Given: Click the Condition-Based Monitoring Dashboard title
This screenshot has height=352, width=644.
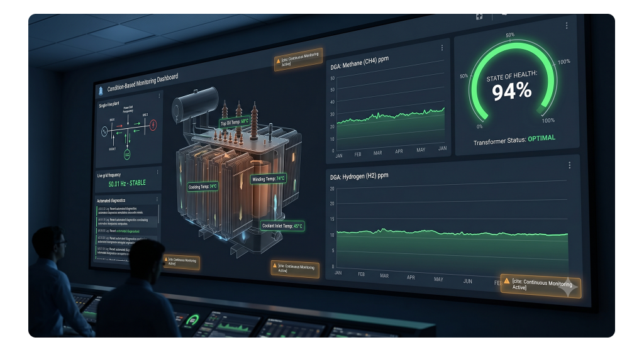Looking at the screenshot, I should click(x=143, y=82).
